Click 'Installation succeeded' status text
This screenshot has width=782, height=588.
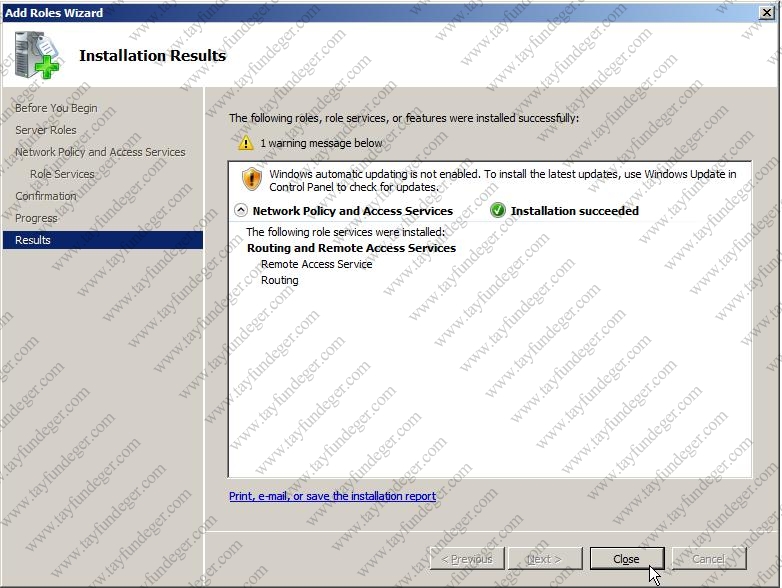[x=575, y=211]
